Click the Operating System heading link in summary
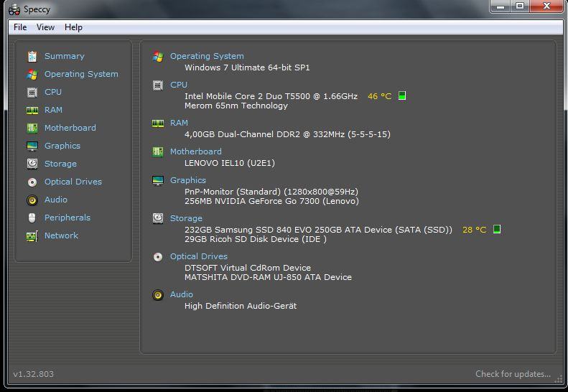568x392 pixels. pos(207,56)
